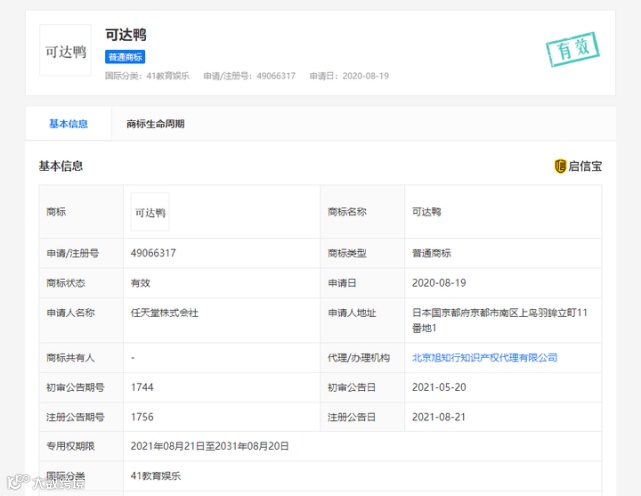Open the 基本信息 tab

point(68,123)
